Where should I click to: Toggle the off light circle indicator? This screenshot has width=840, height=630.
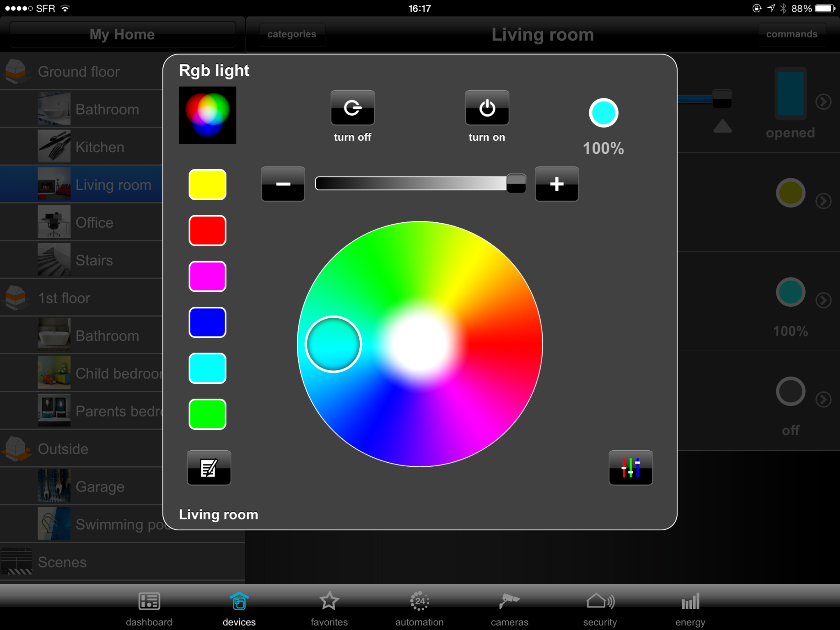click(790, 391)
